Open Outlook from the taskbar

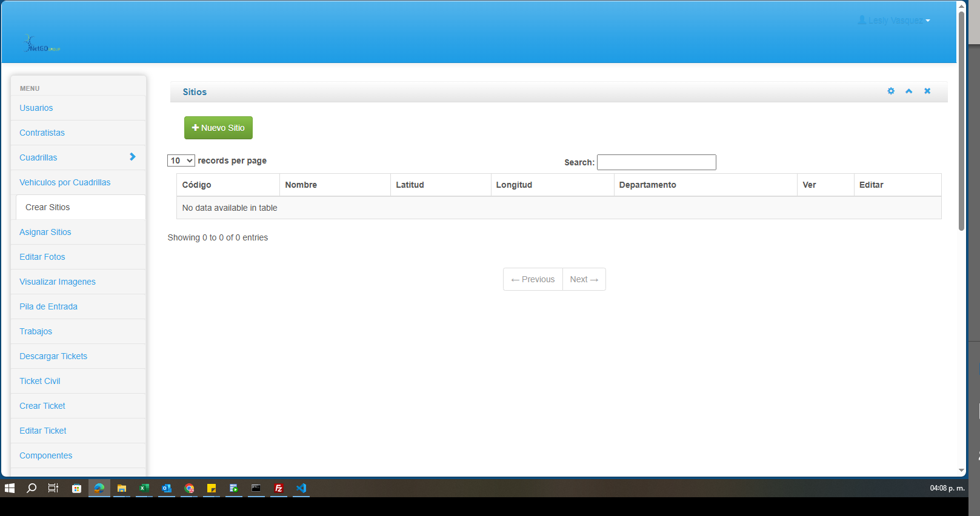coord(167,488)
